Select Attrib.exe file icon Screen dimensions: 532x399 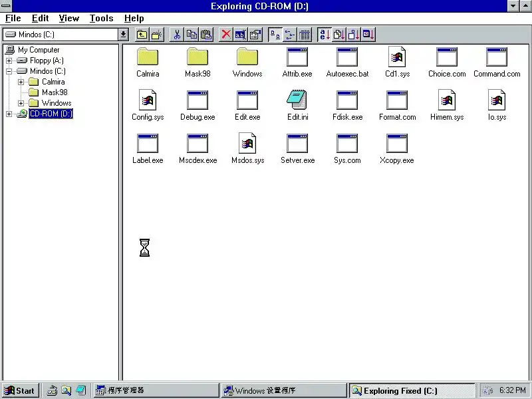pyautogui.click(x=297, y=63)
